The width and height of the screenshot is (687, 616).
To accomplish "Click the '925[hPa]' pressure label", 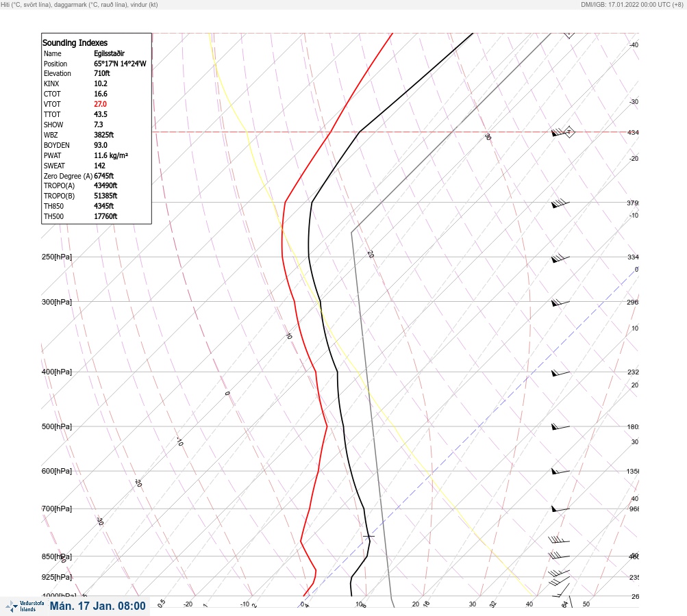I will click(x=57, y=577).
